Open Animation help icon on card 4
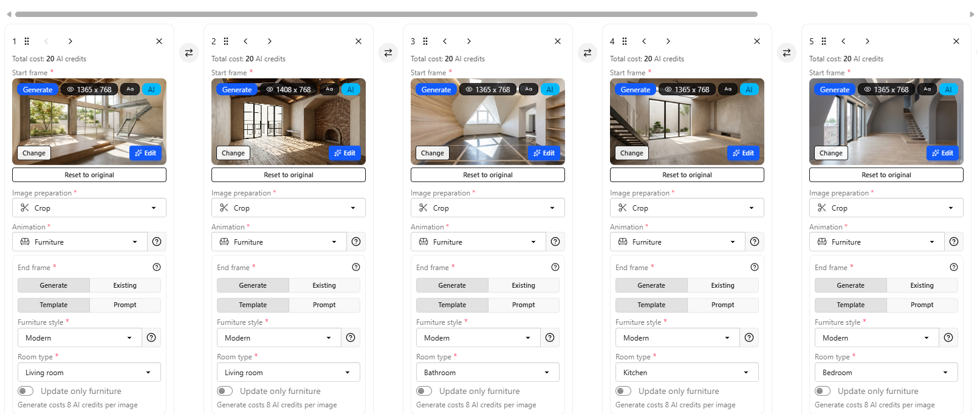 755,242
